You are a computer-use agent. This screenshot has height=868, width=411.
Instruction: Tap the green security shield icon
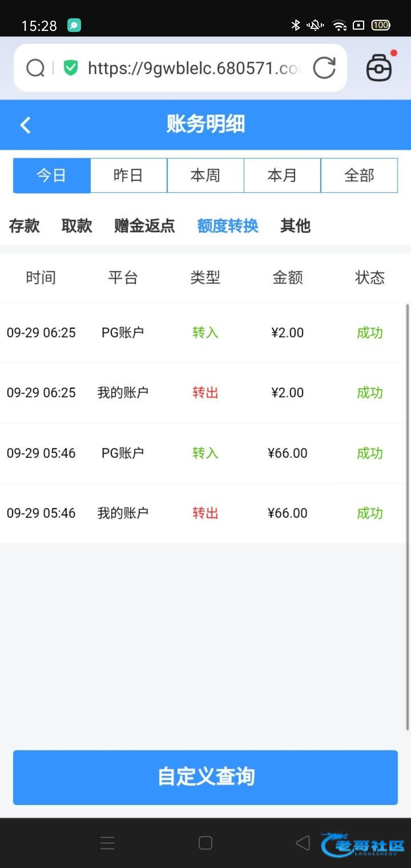click(x=71, y=68)
